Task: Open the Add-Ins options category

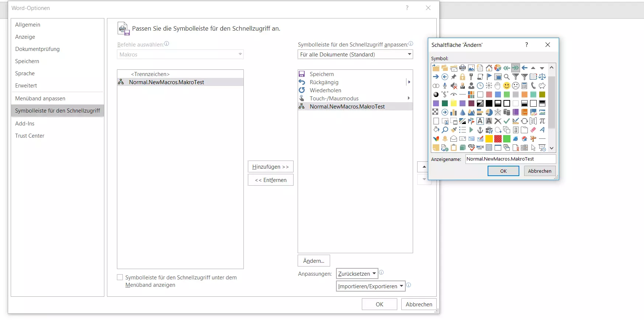Action: (x=25, y=123)
